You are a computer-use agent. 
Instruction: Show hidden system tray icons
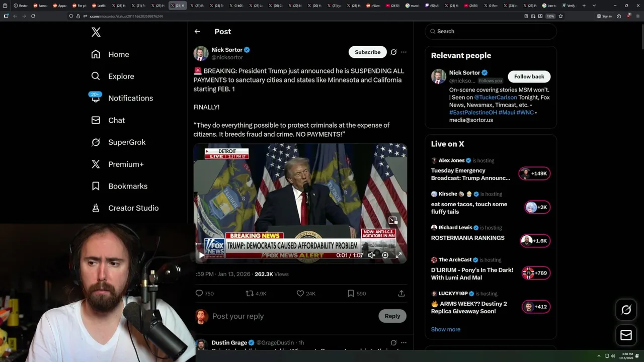coord(599,356)
